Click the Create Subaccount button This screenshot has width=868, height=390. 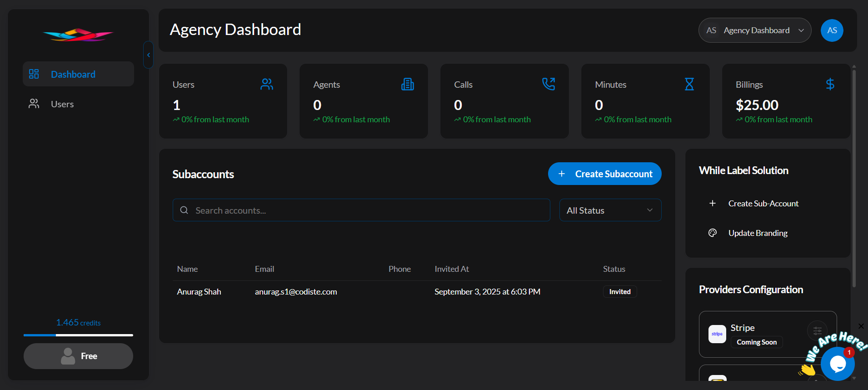pos(604,174)
